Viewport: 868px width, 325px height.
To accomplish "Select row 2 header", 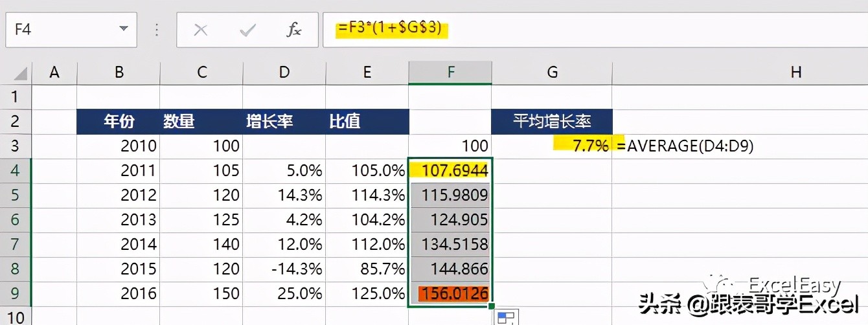I will 16,121.
